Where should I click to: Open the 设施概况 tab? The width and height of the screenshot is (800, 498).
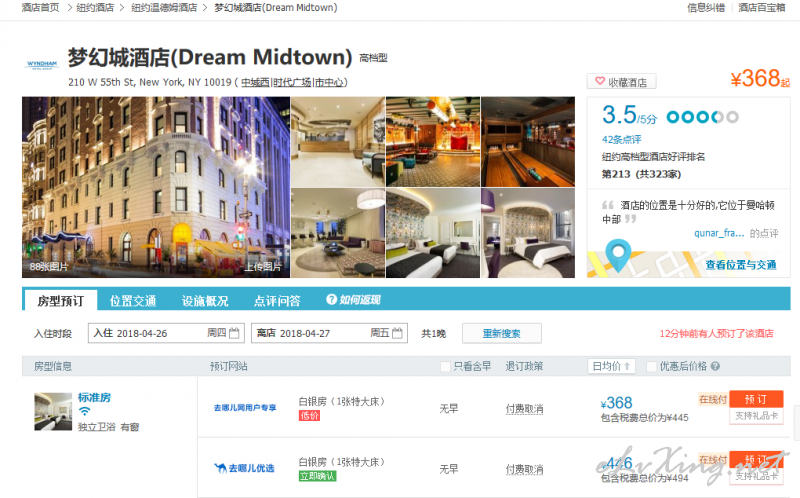(205, 301)
